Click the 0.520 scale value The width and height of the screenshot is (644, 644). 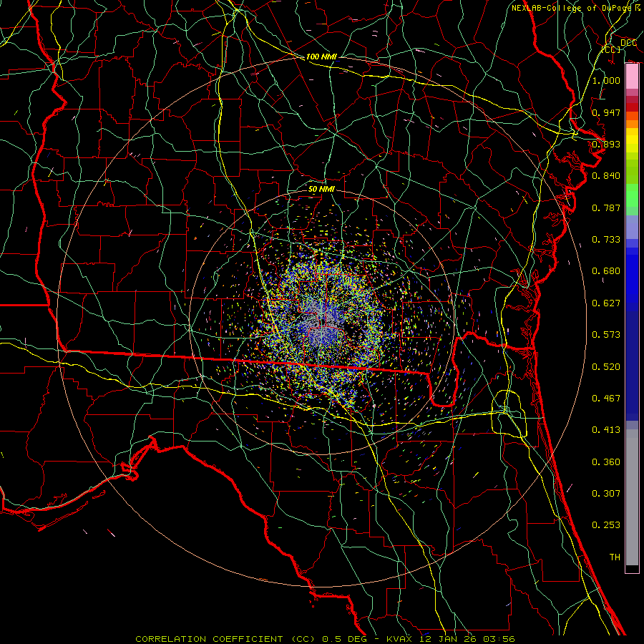(x=606, y=367)
